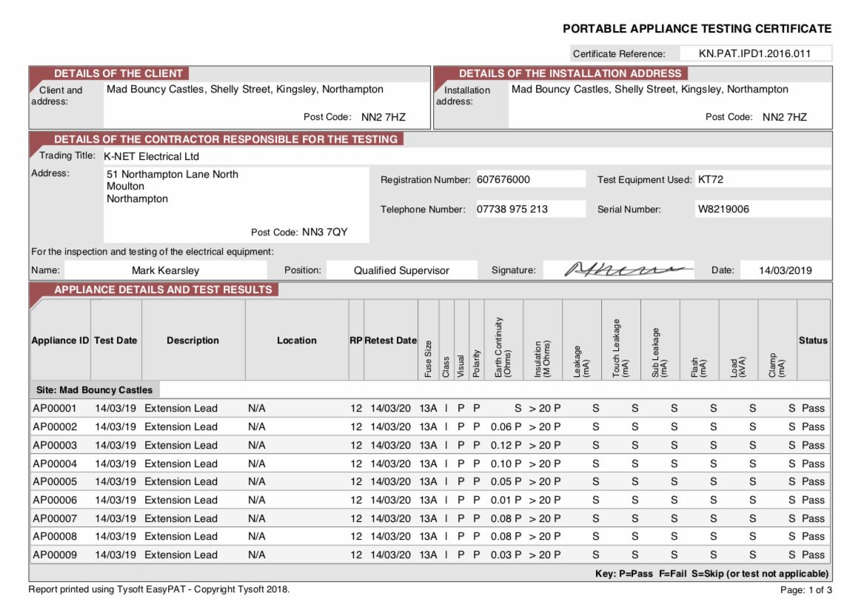Select appliance ID AP00007
This screenshot has height=616, width=858.
click(x=55, y=518)
